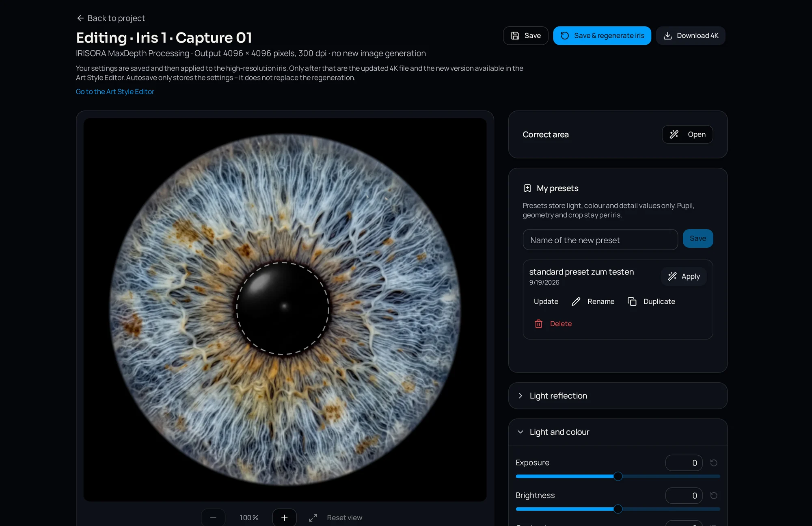Click the Reset view expand icon
The height and width of the screenshot is (526, 812).
(313, 518)
